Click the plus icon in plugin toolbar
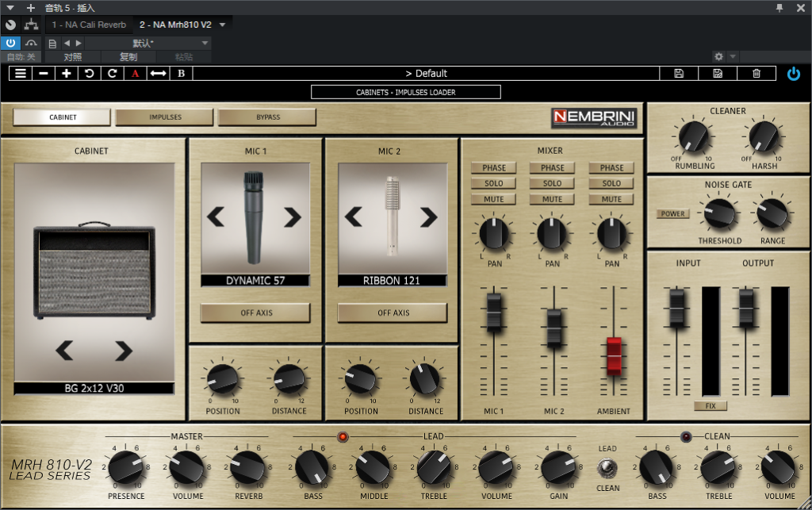 click(67, 74)
